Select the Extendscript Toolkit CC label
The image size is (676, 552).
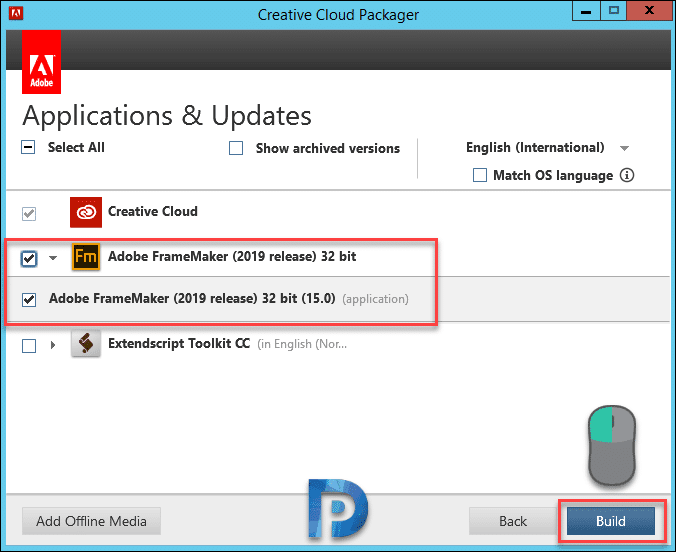179,343
